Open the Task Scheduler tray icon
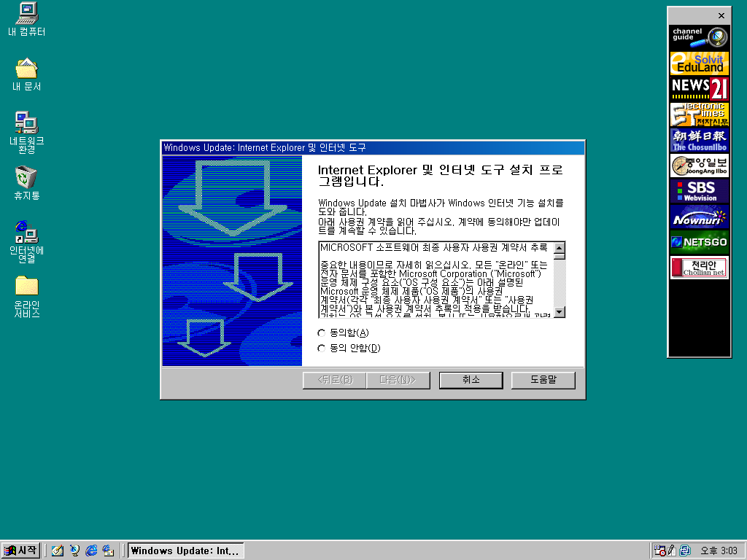The image size is (747, 560). pyautogui.click(x=659, y=551)
